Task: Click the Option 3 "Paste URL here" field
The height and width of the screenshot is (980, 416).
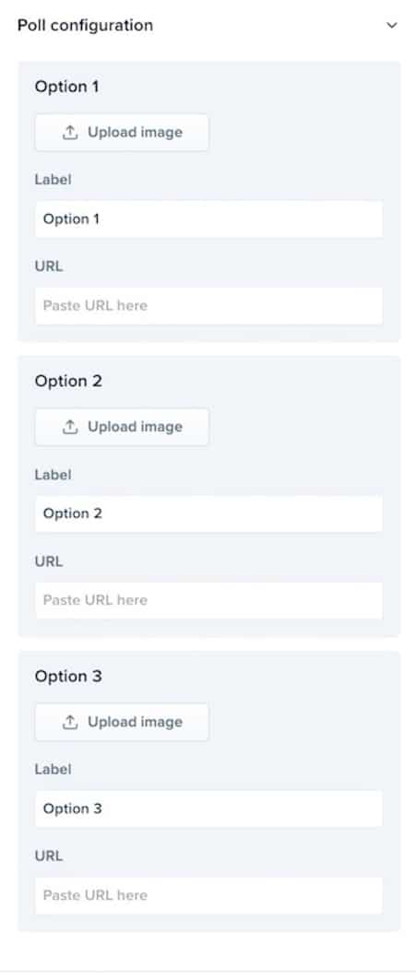Action: tap(208, 895)
